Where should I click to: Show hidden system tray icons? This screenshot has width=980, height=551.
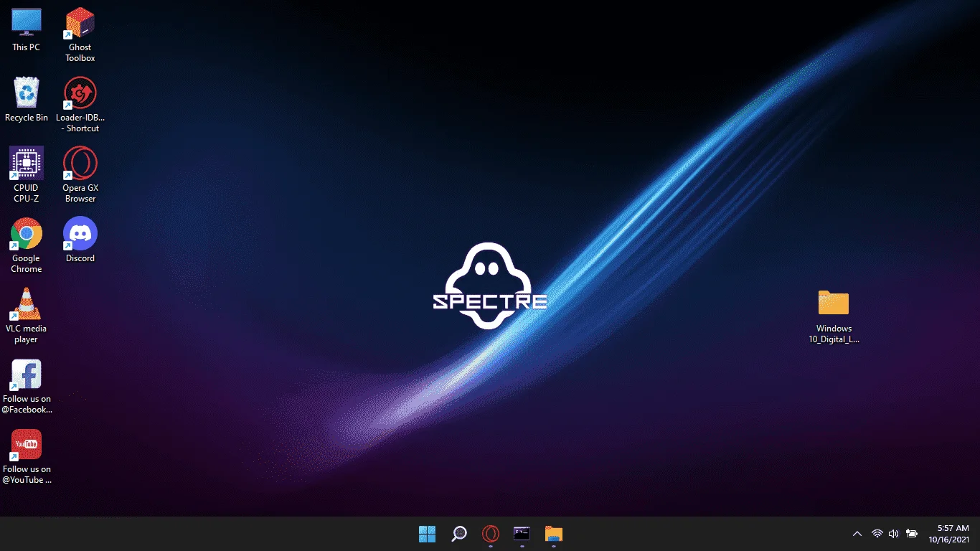click(x=857, y=534)
